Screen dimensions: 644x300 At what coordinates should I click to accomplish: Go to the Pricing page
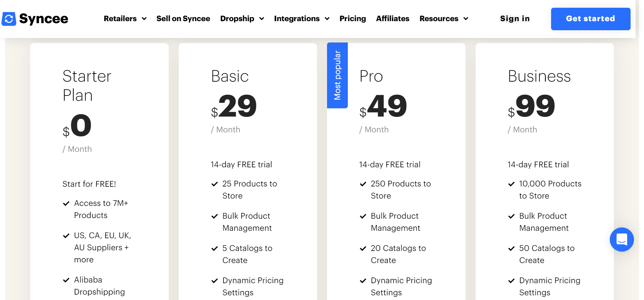click(x=353, y=19)
